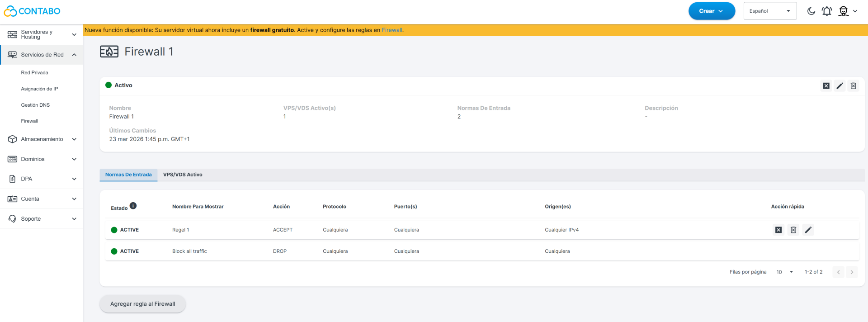Toggle dark mode with the moon icon
This screenshot has width=868, height=322.
811,11
